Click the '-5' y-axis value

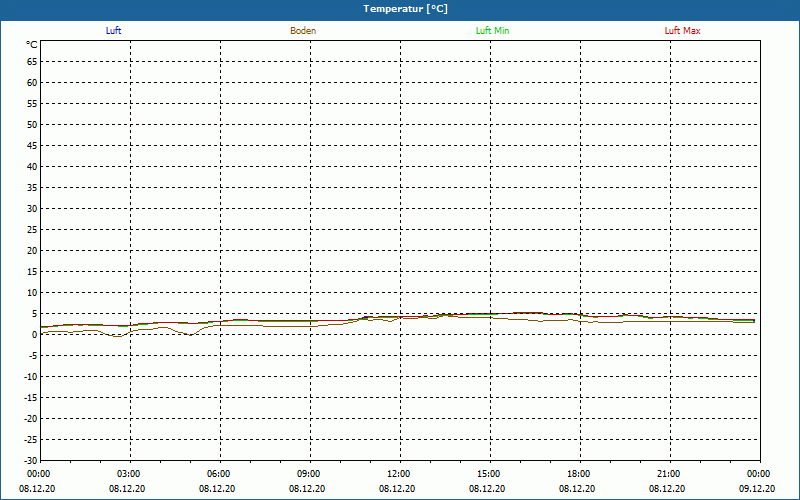pyautogui.click(x=34, y=356)
